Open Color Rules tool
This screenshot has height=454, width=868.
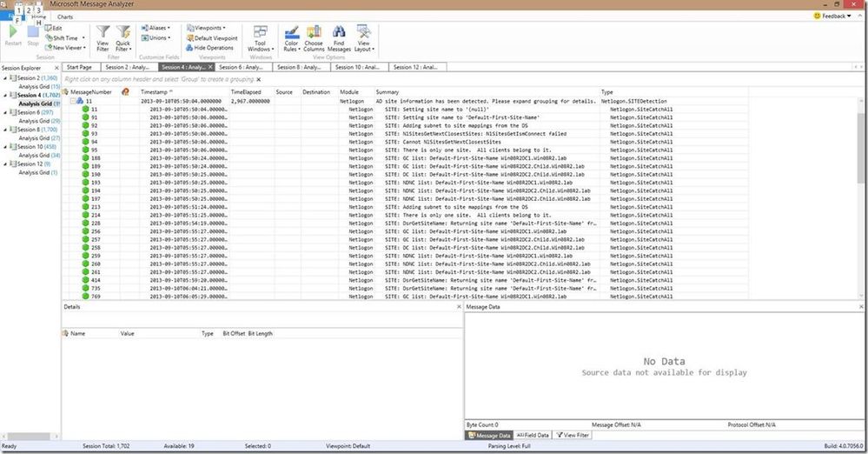pyautogui.click(x=291, y=38)
